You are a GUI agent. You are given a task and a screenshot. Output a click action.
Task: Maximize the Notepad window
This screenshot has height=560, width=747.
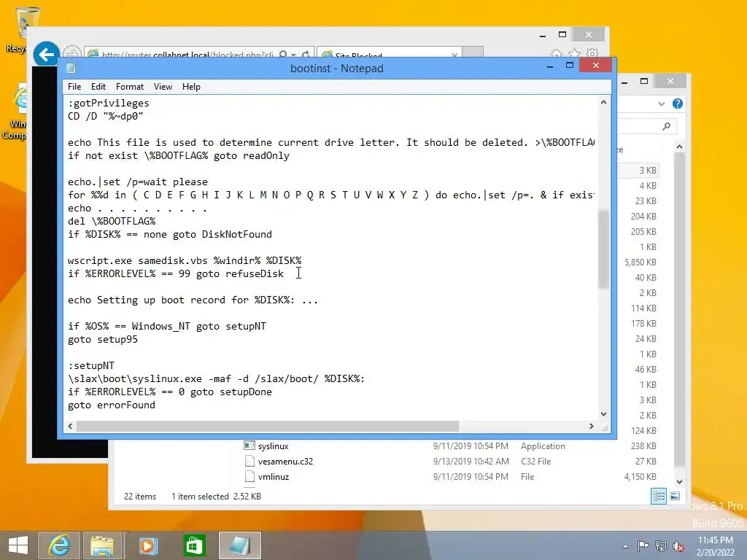point(570,65)
